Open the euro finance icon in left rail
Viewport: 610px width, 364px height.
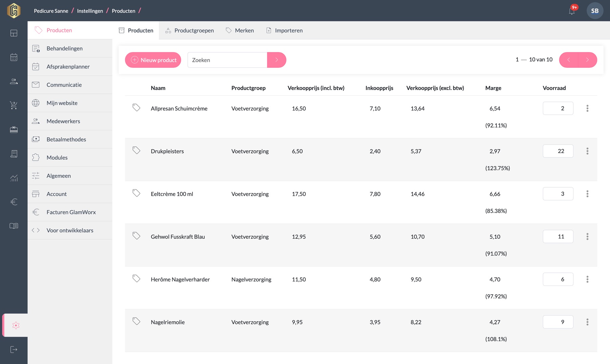pos(14,202)
